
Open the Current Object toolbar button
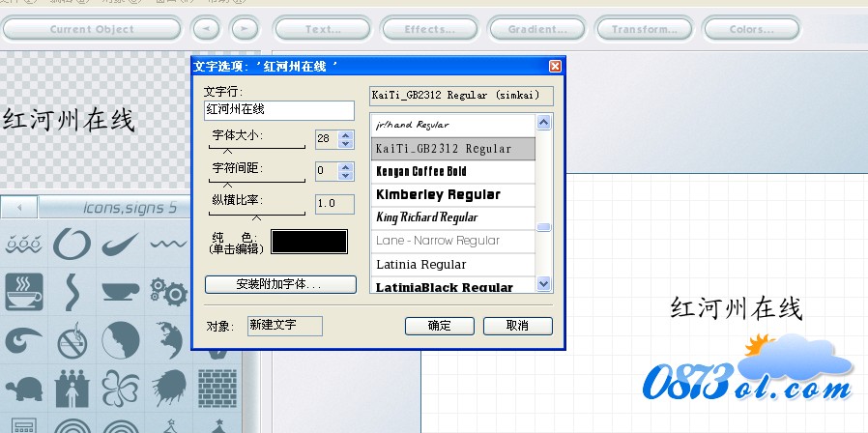(92, 29)
